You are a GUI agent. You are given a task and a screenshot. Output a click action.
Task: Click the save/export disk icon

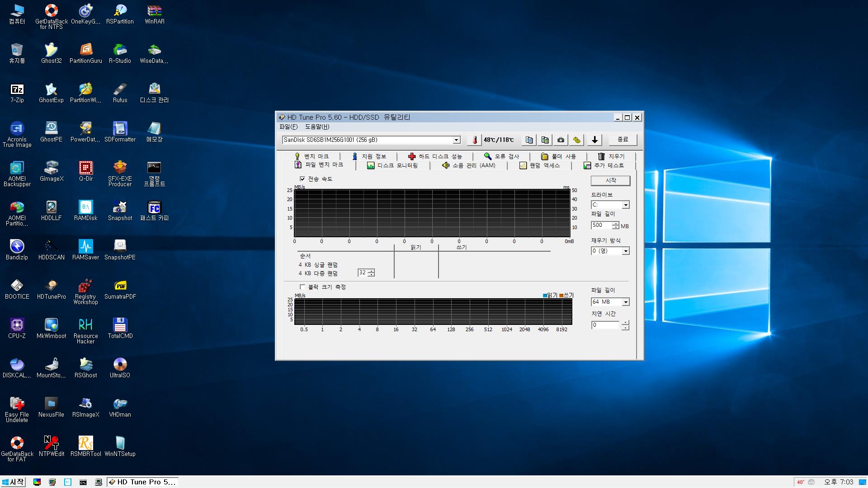pyautogui.click(x=594, y=140)
